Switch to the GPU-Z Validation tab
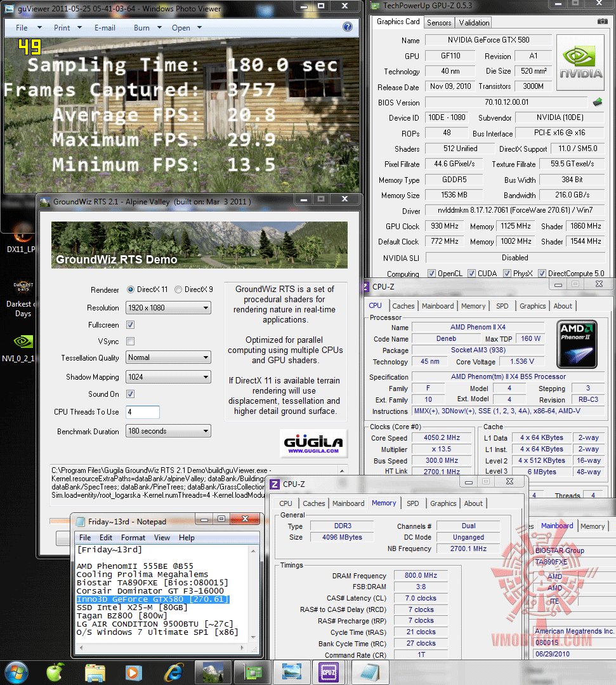The height and width of the screenshot is (685, 616). 474,23
